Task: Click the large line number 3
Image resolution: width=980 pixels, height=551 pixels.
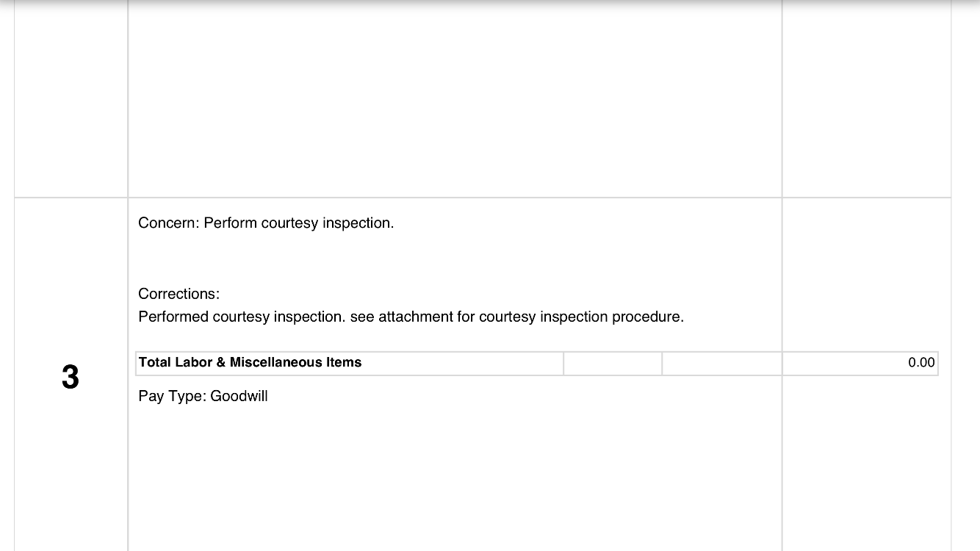Action: click(x=70, y=378)
